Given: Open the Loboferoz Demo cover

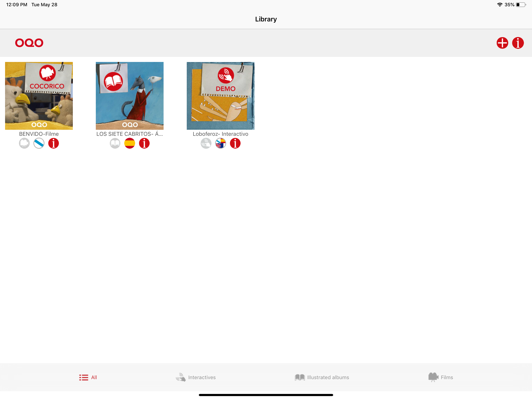Looking at the screenshot, I should click(x=221, y=96).
